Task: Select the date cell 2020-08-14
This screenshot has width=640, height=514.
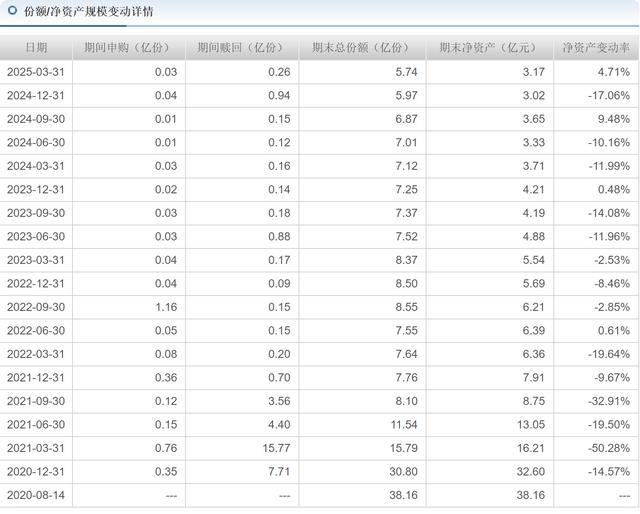Action: coord(36,495)
